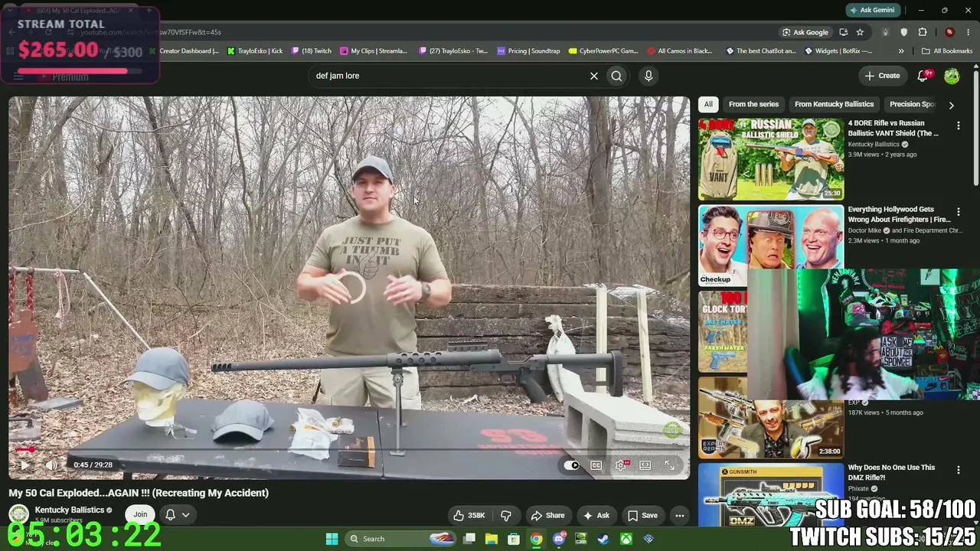Join the Kentucky Ballistics channel
The height and width of the screenshot is (551, 980).
[x=140, y=514]
